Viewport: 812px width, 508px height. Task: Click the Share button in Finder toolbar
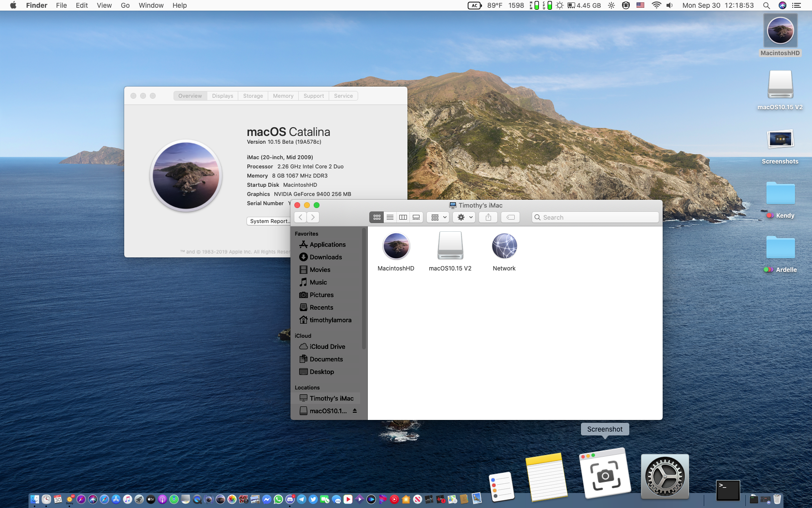[x=488, y=217]
